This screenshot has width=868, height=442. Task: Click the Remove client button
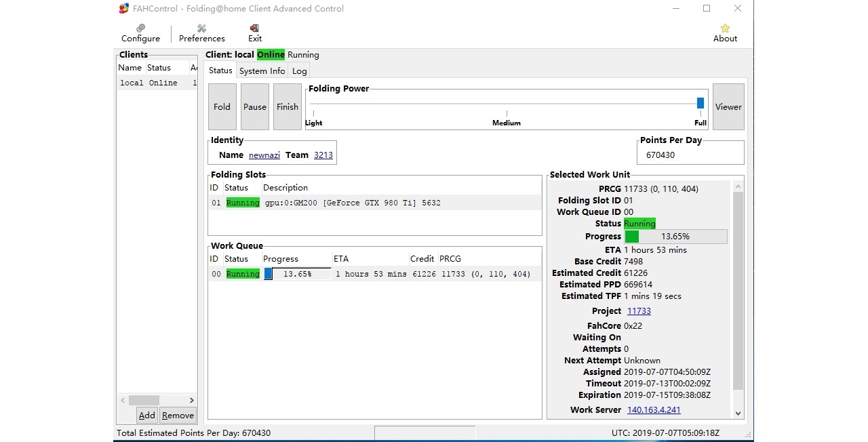tap(178, 416)
